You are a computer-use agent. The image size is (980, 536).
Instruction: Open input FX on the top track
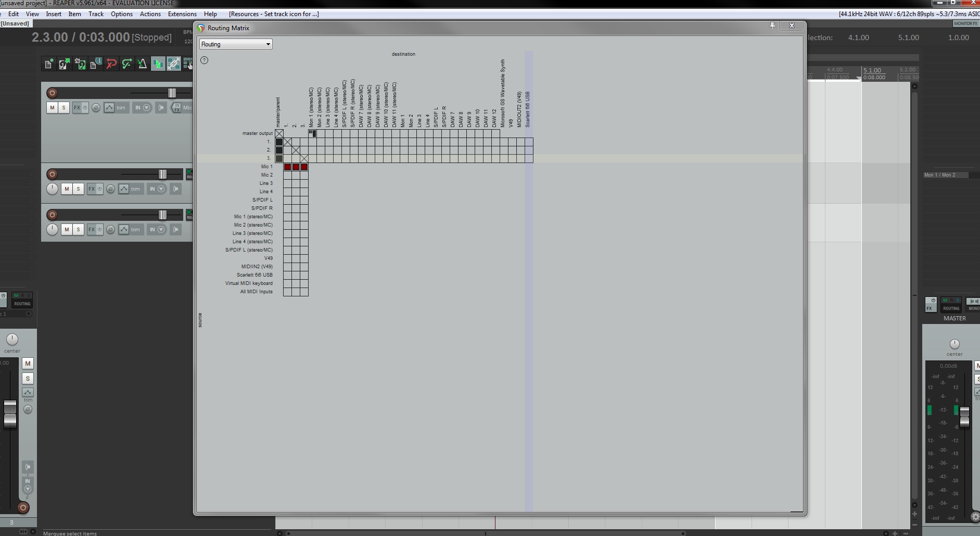176,108
